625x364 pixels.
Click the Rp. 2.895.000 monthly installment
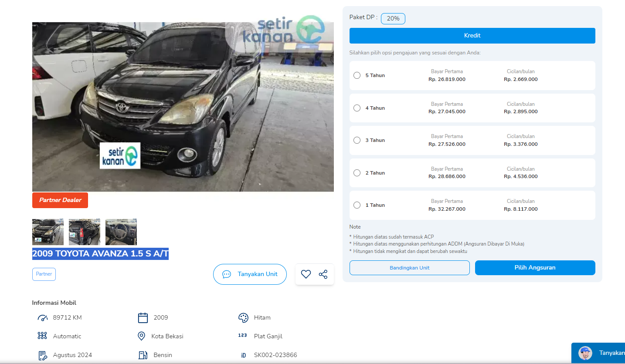point(521,111)
